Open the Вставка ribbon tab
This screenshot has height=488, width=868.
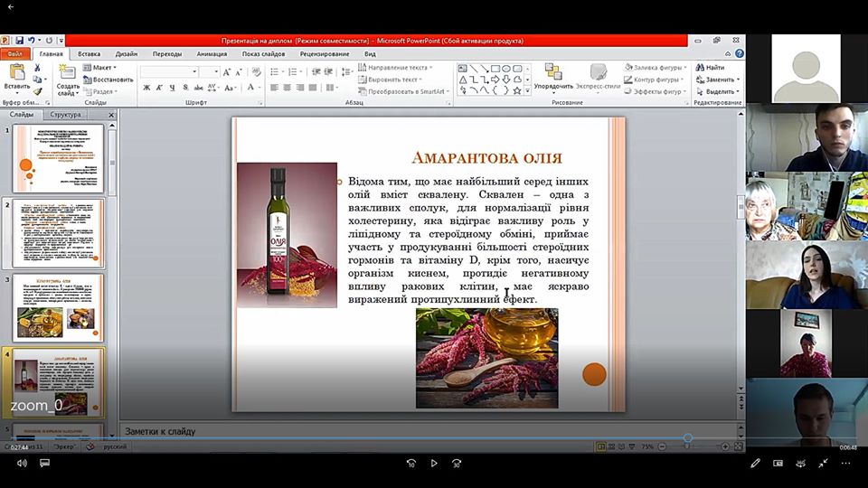point(90,54)
